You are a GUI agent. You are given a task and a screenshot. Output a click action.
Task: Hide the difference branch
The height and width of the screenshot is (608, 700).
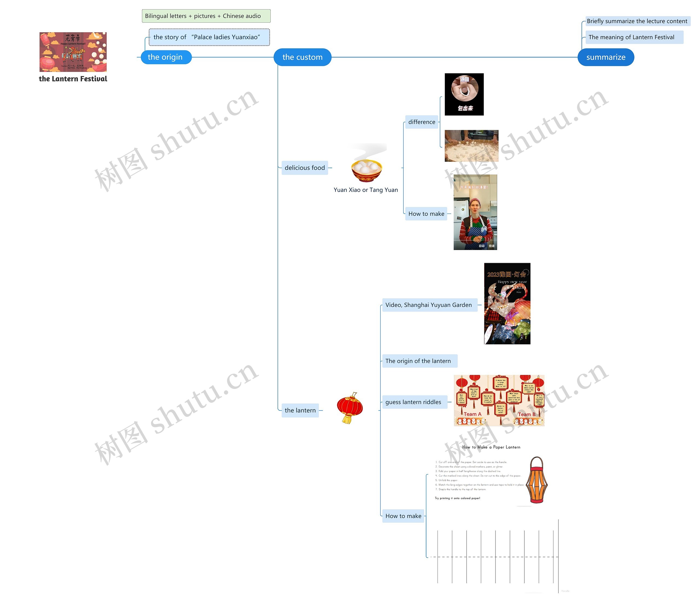tap(420, 122)
